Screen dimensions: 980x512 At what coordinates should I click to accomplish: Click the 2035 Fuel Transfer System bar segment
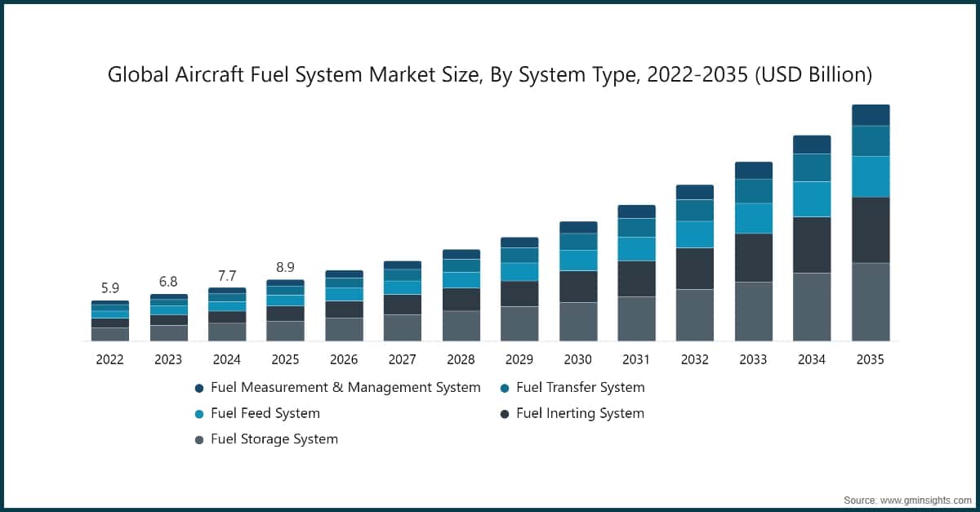tap(871, 141)
